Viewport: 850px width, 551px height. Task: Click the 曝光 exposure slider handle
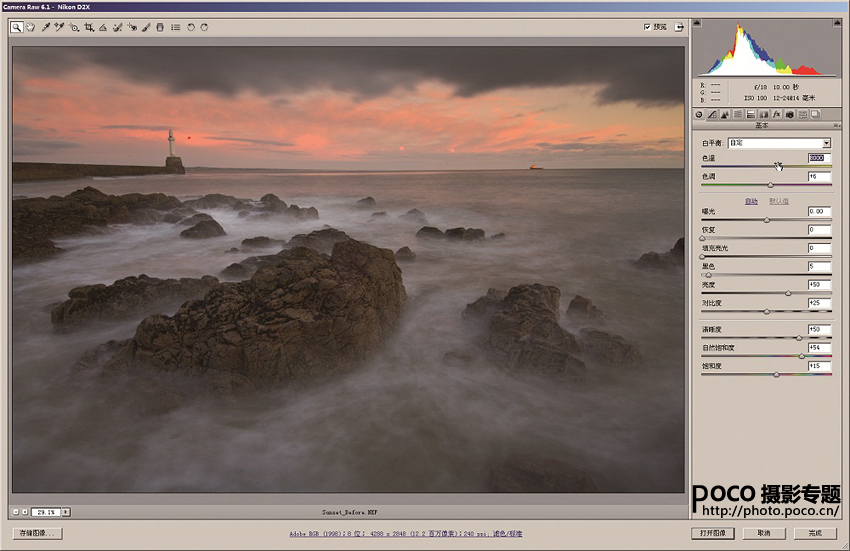coord(767,220)
